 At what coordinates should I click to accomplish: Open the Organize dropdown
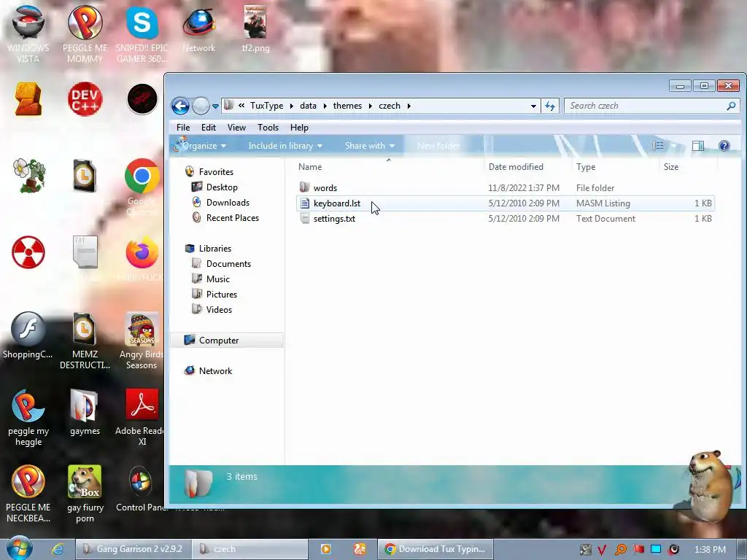pyautogui.click(x=204, y=146)
